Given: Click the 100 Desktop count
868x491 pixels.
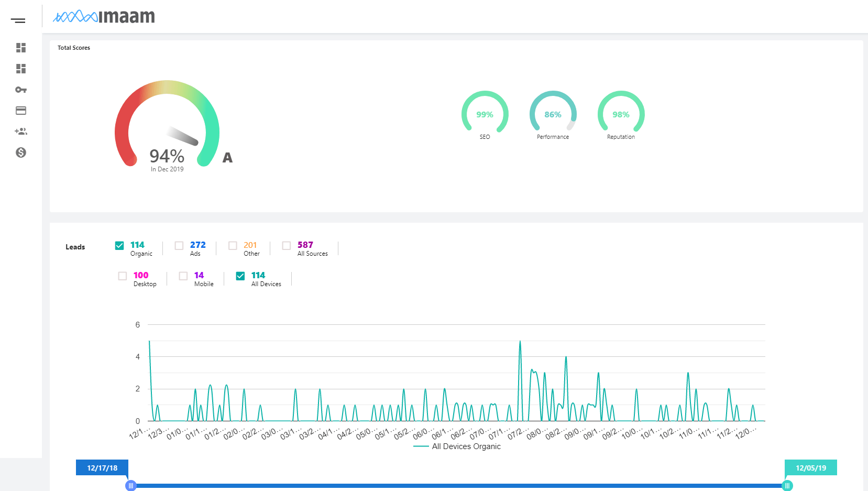Looking at the screenshot, I should tap(141, 275).
